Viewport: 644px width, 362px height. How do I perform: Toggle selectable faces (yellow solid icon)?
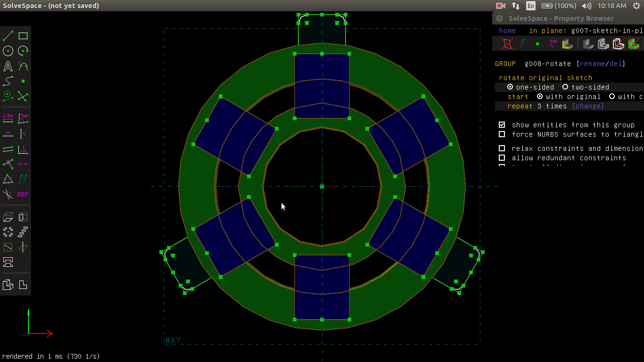[x=568, y=44]
